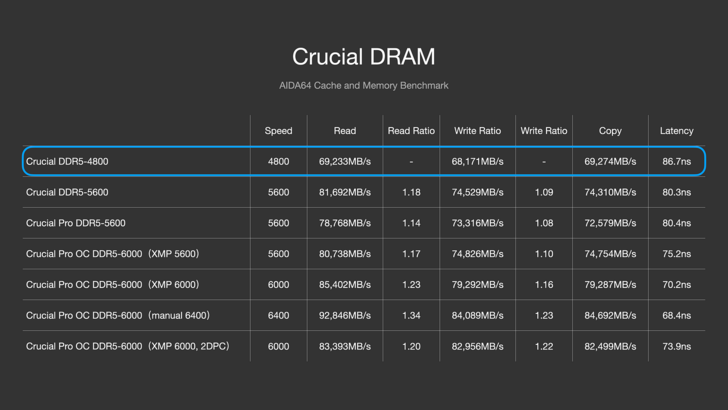Viewport: 728px width, 410px height.
Task: Select latency value '73.9ns'
Action: (x=676, y=346)
